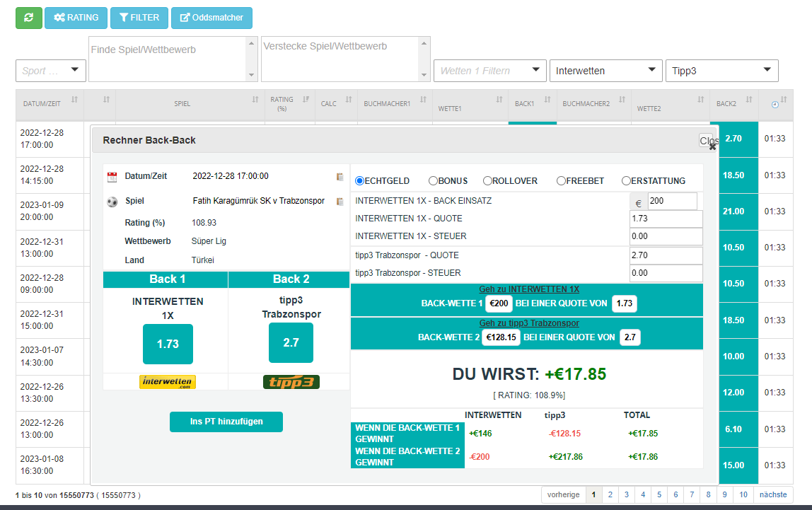
Task: Edit the Back Einsatz stake field
Action: point(672,201)
